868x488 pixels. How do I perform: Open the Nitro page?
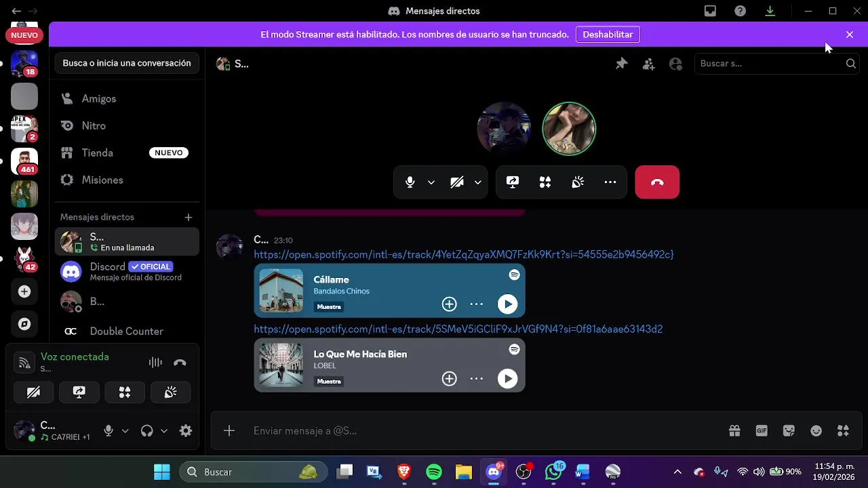(x=127, y=126)
